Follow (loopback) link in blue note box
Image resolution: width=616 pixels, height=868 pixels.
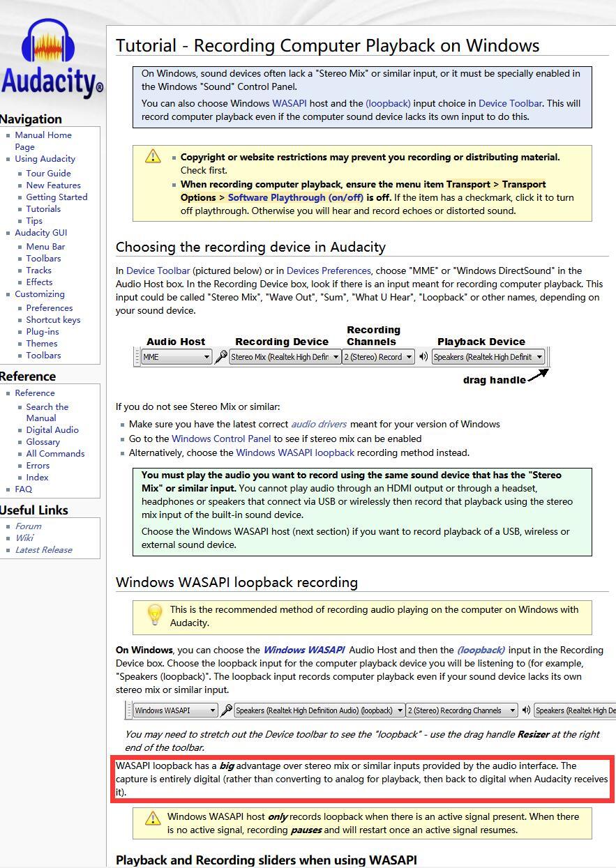pos(388,103)
